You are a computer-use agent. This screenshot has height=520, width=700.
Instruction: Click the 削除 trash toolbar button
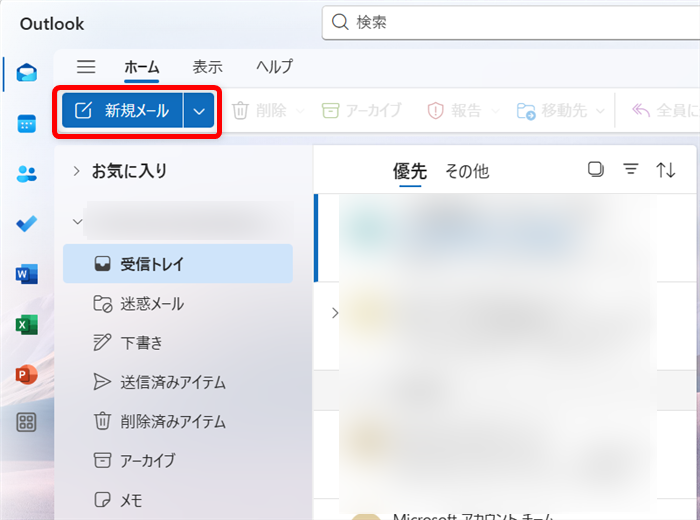pos(259,110)
